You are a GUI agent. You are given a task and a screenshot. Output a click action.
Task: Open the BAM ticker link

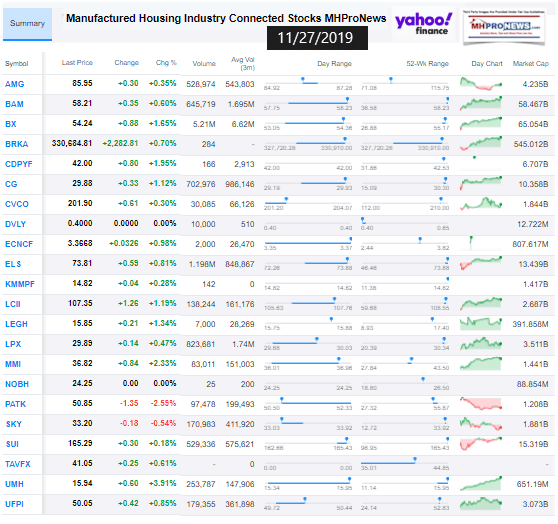coord(14,104)
